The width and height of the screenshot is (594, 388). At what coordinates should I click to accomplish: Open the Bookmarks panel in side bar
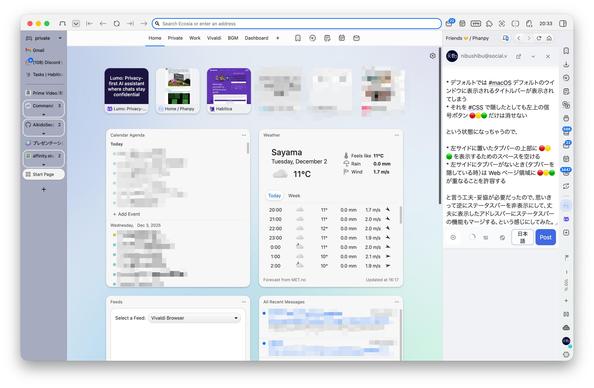(566, 51)
